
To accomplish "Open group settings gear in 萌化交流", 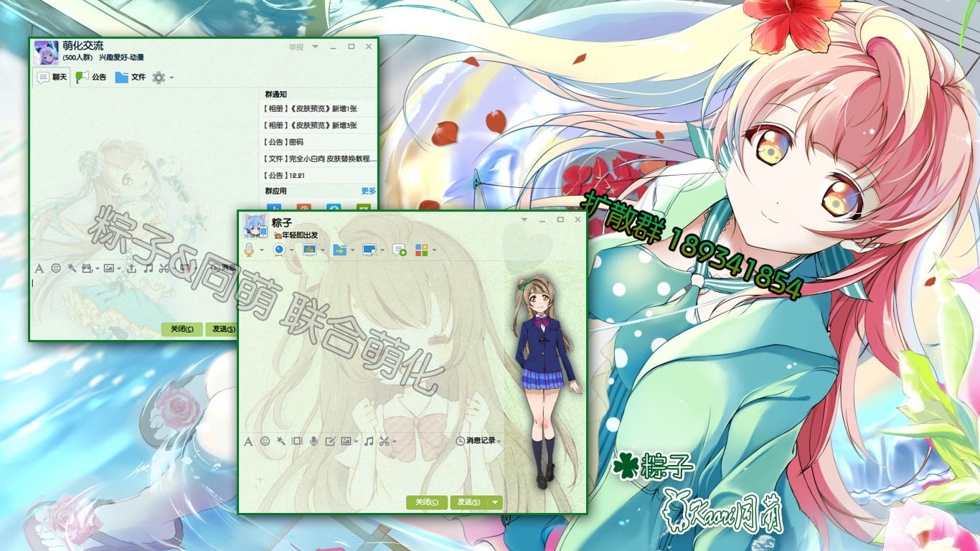I will click(159, 77).
